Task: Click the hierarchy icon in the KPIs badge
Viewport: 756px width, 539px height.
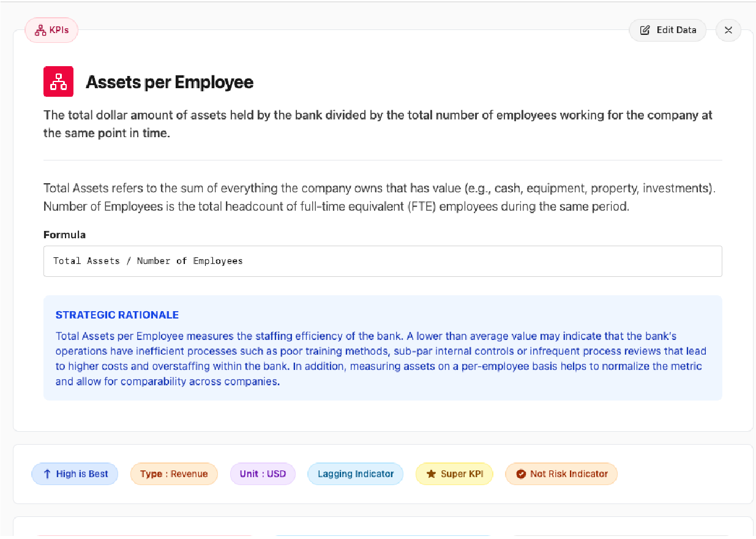Action: pos(40,30)
